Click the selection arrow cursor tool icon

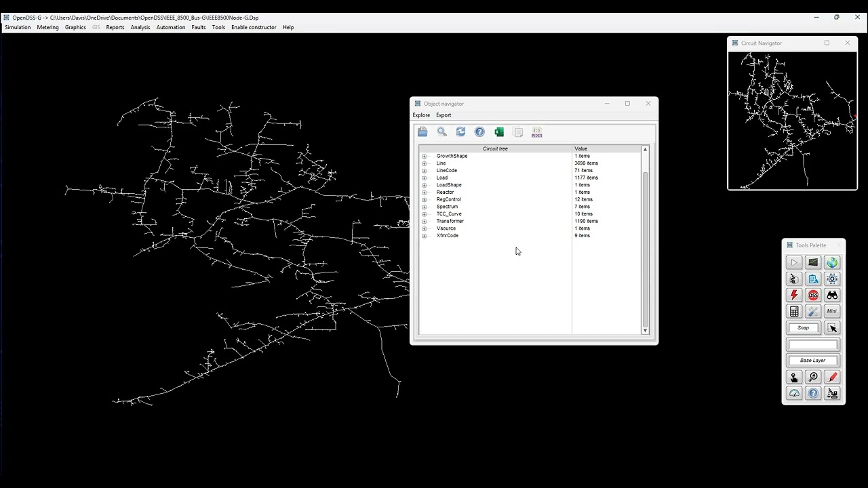(832, 328)
